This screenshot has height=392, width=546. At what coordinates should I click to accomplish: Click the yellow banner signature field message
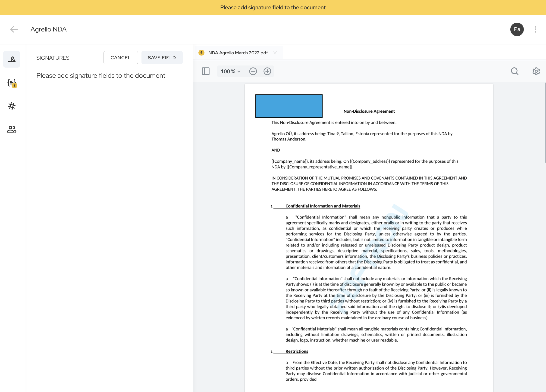(x=273, y=7)
